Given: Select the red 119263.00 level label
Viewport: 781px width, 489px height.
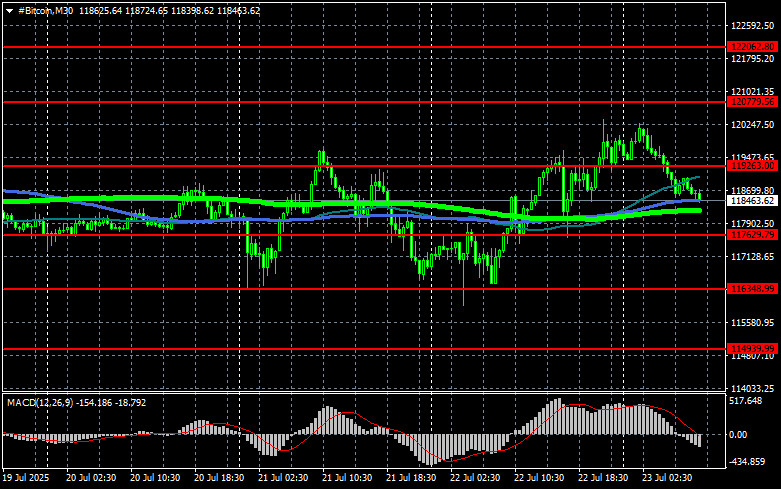Looking at the screenshot, I should point(752,166).
